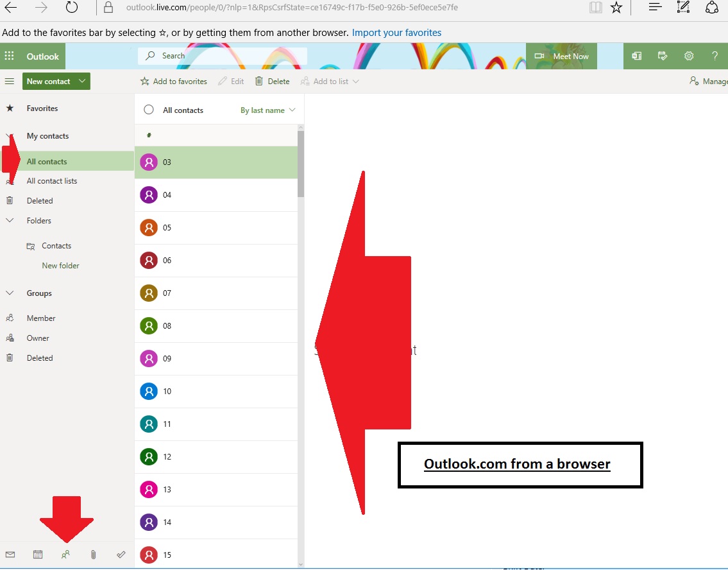Image resolution: width=728 pixels, height=570 pixels.
Task: Switch to Calendar via bottom bar icon
Action: (x=38, y=555)
